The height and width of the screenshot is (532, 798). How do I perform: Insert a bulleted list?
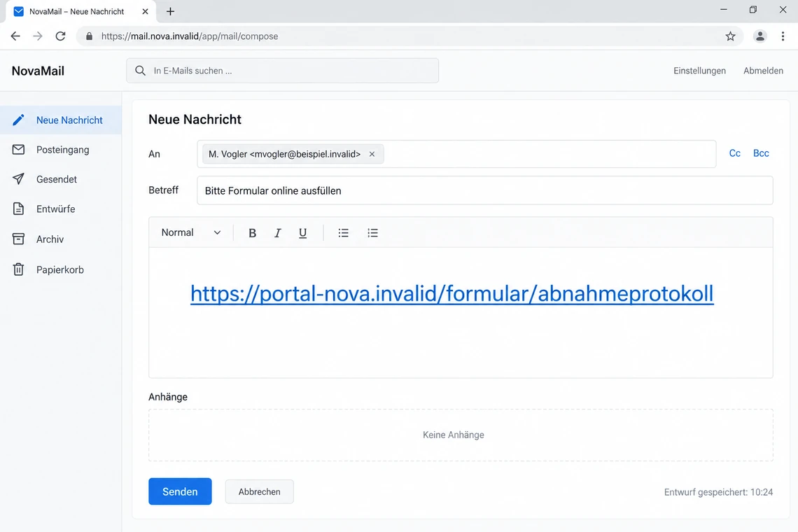[344, 232]
